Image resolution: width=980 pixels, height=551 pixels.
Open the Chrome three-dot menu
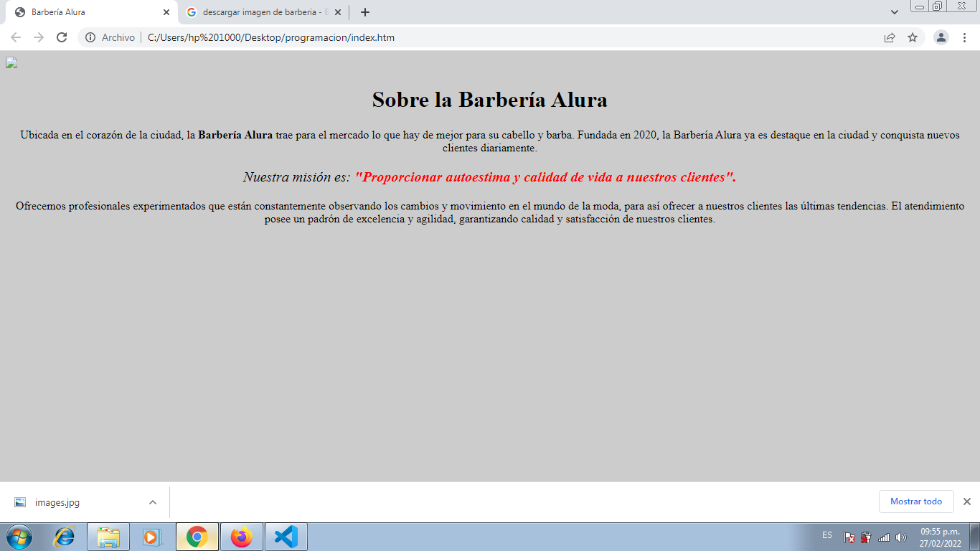coord(964,37)
